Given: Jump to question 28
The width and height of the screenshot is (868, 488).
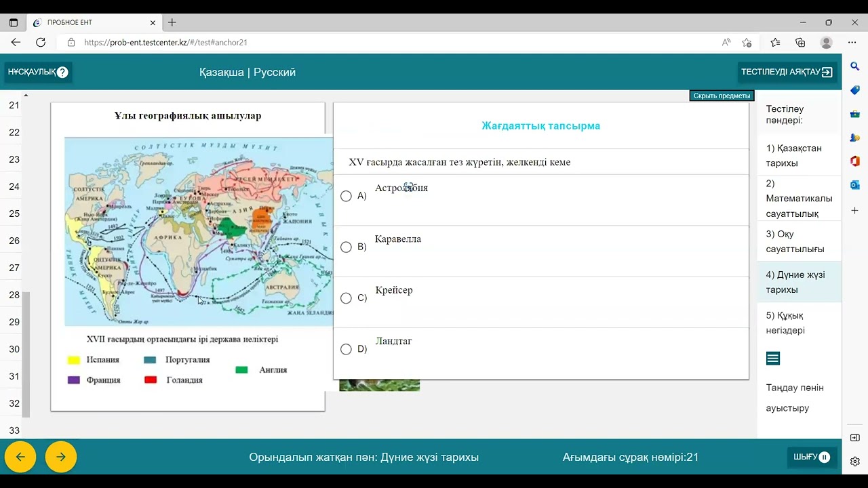Looking at the screenshot, I should click(14, 295).
